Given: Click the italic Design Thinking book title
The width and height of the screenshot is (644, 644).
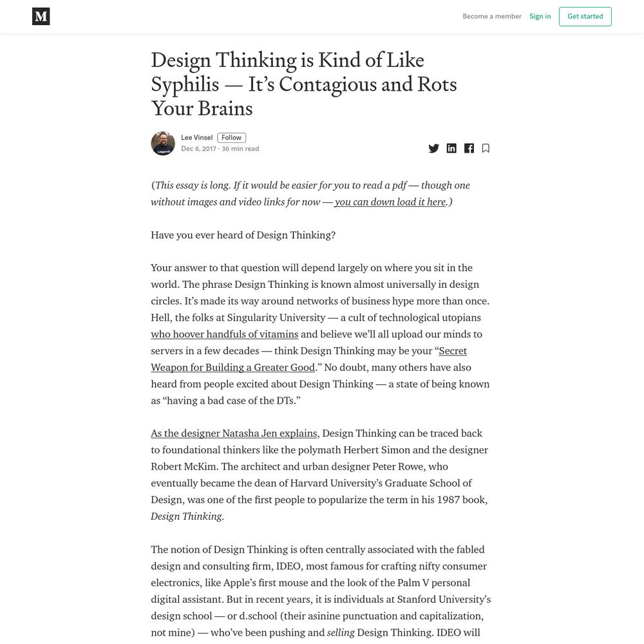Looking at the screenshot, I should 187,516.
